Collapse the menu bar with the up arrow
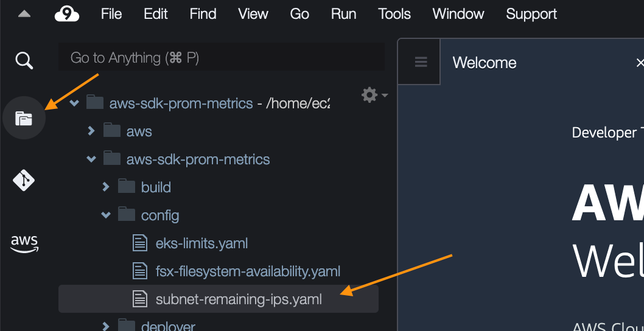The image size is (644, 331). 24,14
